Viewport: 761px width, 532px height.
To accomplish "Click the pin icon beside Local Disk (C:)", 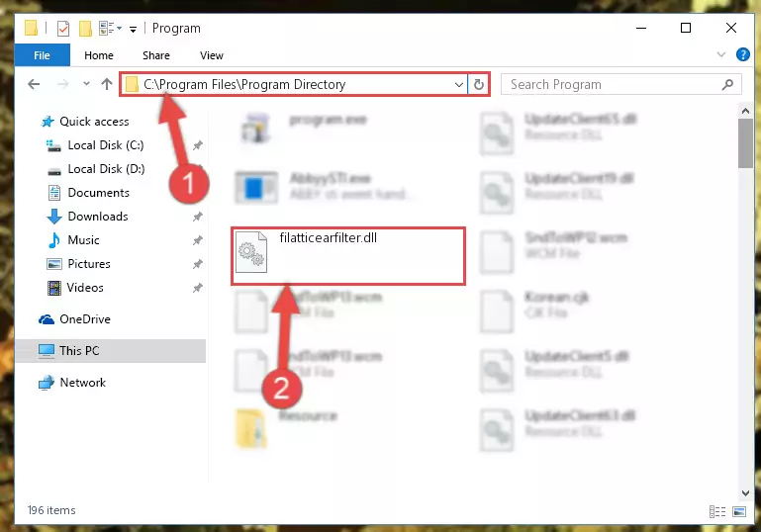I will pos(198,145).
